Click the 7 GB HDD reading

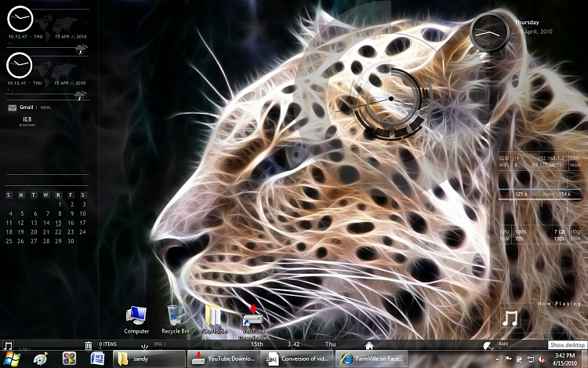pyautogui.click(x=559, y=231)
